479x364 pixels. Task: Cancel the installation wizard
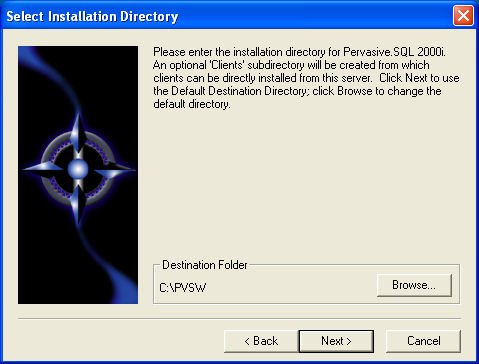423,341
